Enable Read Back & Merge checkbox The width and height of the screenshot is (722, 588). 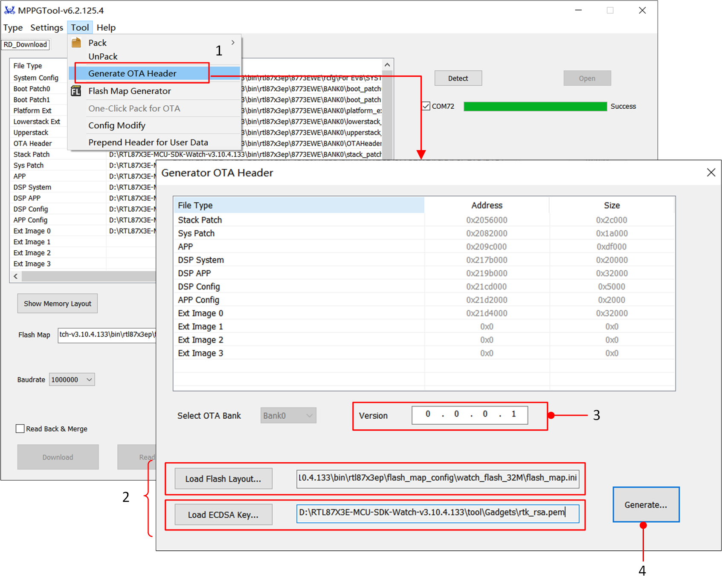tap(20, 429)
